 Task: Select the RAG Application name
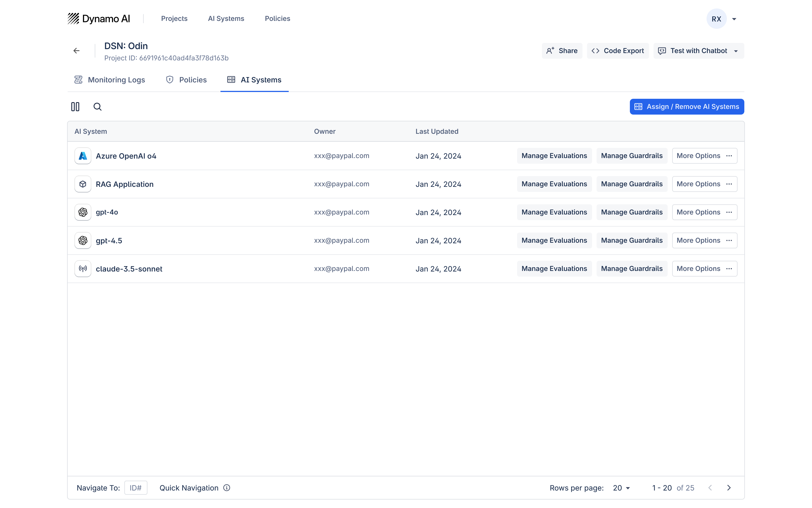(125, 184)
